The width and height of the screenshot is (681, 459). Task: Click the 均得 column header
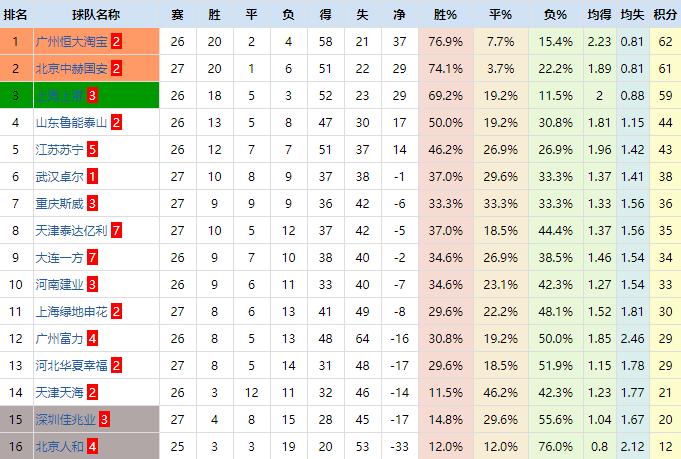pos(598,15)
